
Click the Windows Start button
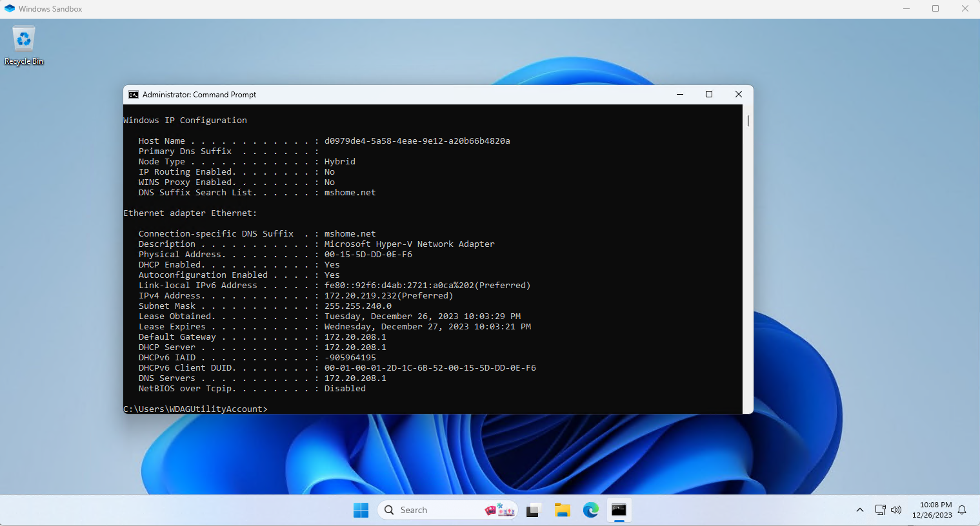[361, 510]
